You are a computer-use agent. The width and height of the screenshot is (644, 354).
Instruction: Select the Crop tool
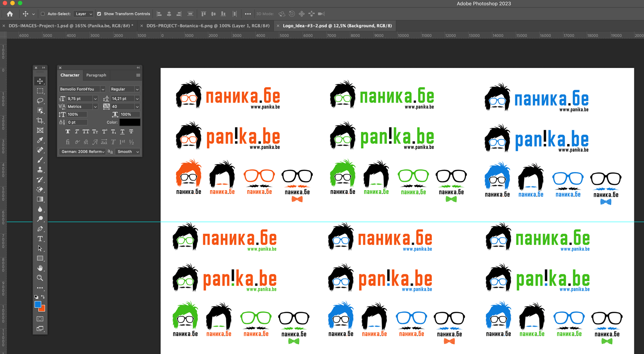[x=40, y=120]
